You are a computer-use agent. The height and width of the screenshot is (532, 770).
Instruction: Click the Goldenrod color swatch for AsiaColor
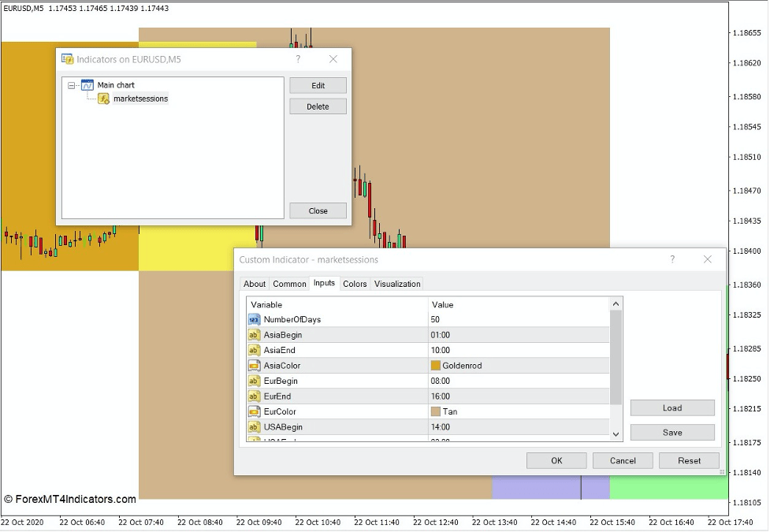435,365
